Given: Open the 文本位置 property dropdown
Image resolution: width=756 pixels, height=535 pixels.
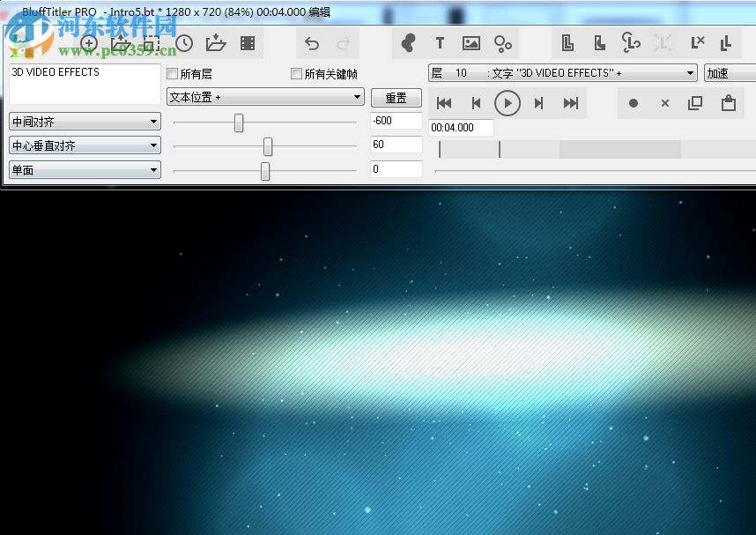Looking at the screenshot, I should pyautogui.click(x=265, y=97).
